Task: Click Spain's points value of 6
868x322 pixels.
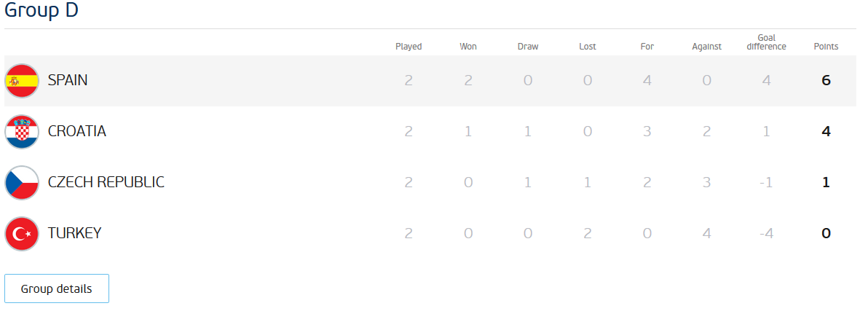Action: click(x=826, y=80)
